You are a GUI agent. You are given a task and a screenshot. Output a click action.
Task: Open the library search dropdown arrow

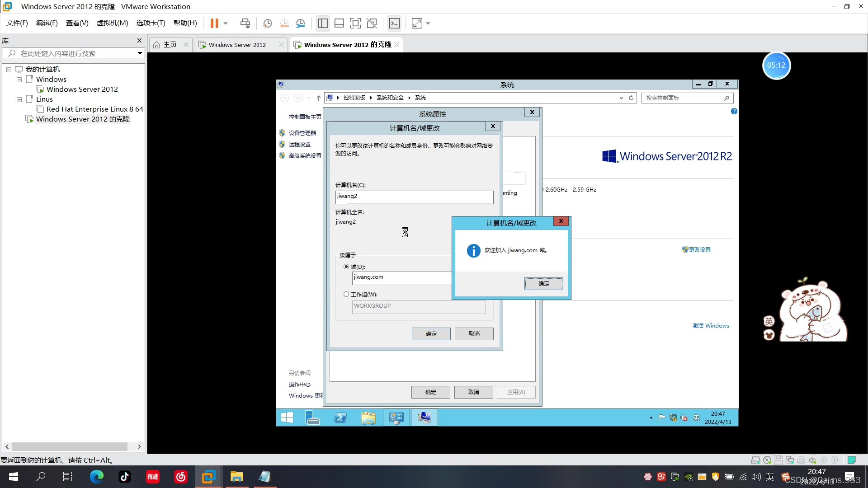click(140, 53)
